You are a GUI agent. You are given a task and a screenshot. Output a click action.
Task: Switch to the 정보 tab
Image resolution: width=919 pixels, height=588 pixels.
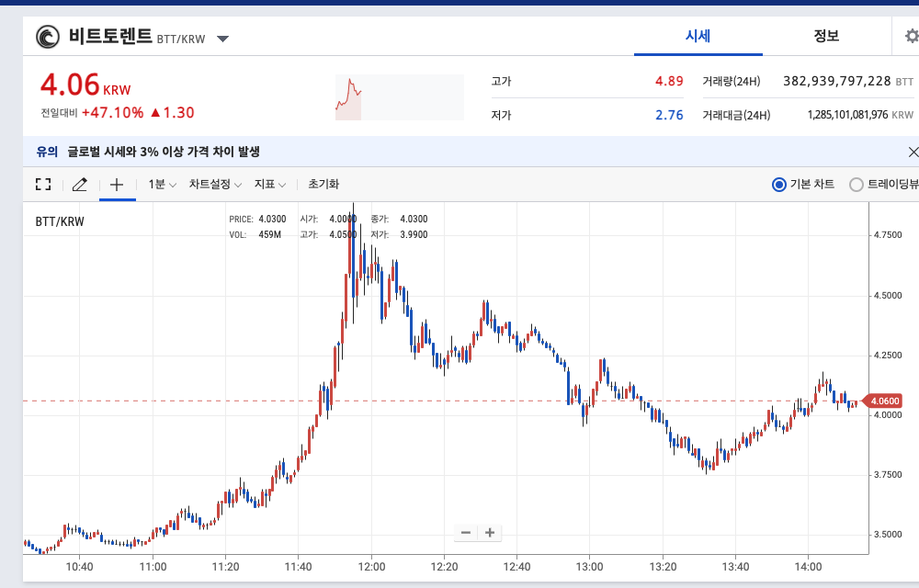click(826, 37)
